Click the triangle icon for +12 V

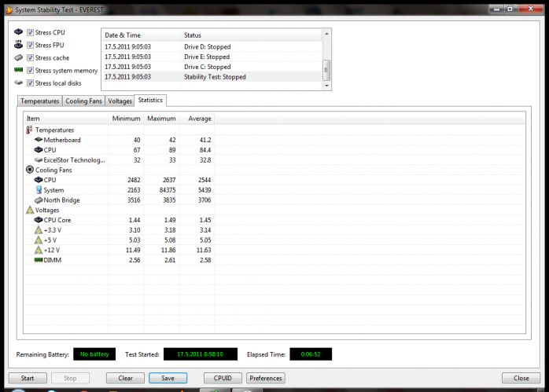(39, 250)
